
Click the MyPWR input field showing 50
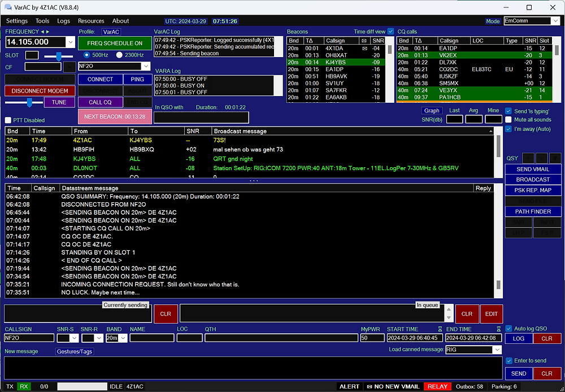click(372, 338)
